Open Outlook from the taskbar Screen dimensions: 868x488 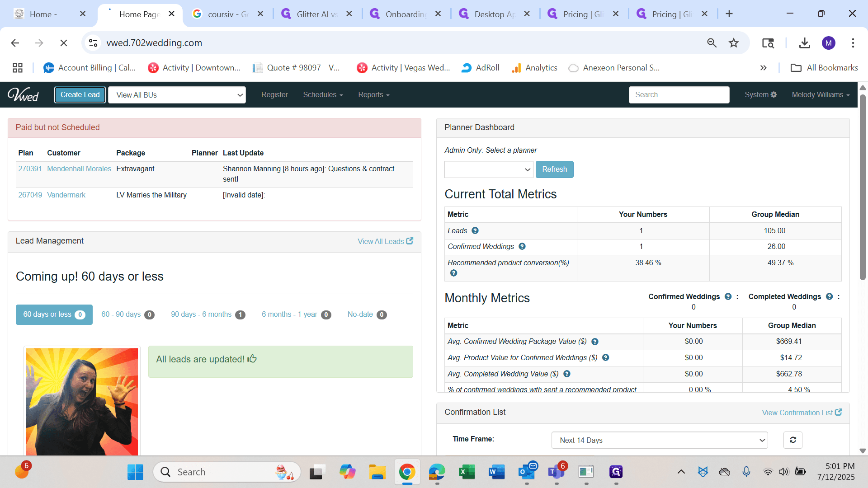pyautogui.click(x=527, y=472)
